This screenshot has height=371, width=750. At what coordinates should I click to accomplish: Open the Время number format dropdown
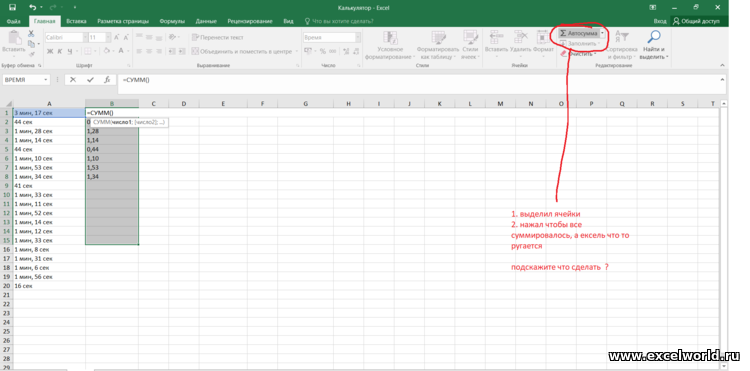pos(358,37)
